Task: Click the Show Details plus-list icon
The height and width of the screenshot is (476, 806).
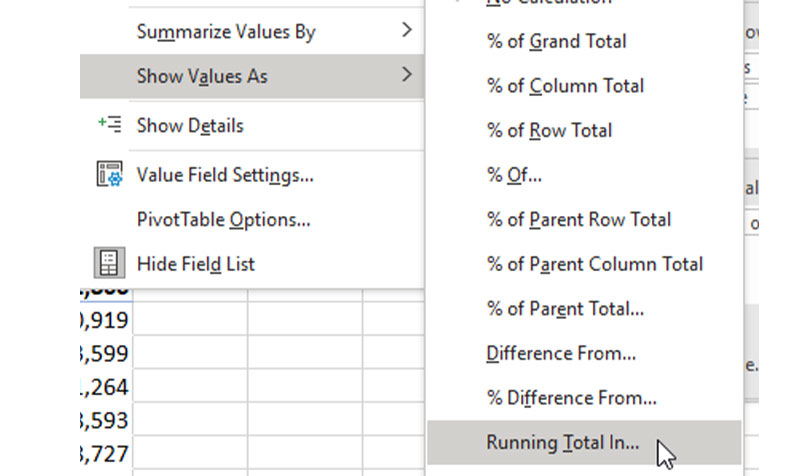Action: pyautogui.click(x=109, y=124)
